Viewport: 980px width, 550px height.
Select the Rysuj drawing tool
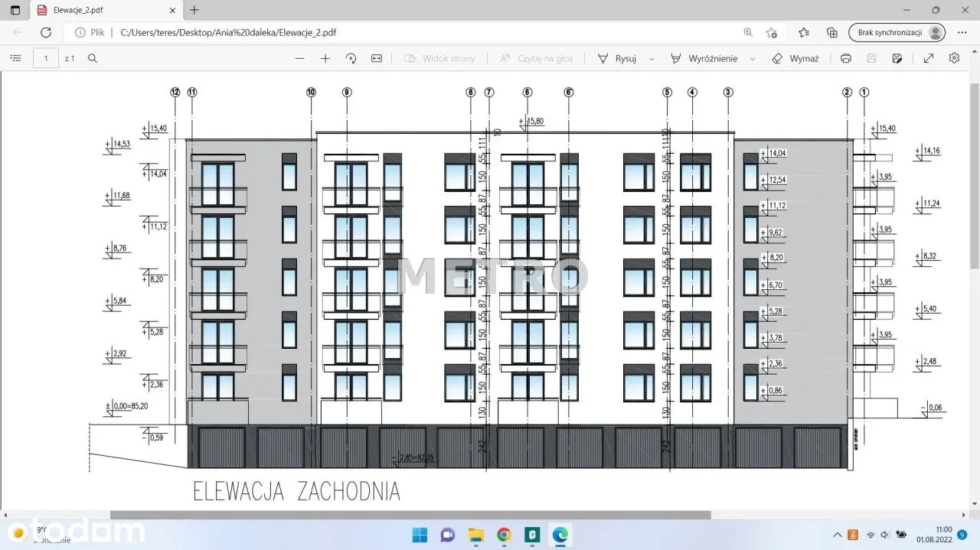pyautogui.click(x=616, y=58)
